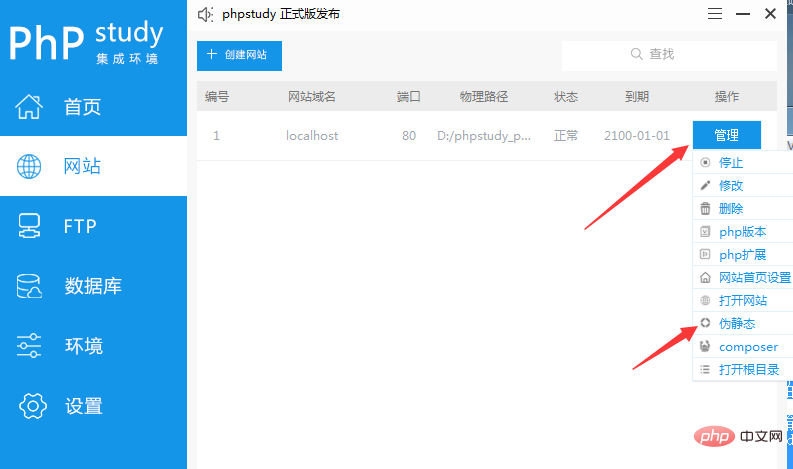Select 网站首页设置 menu entry
This screenshot has width=793, height=469.
(743, 277)
